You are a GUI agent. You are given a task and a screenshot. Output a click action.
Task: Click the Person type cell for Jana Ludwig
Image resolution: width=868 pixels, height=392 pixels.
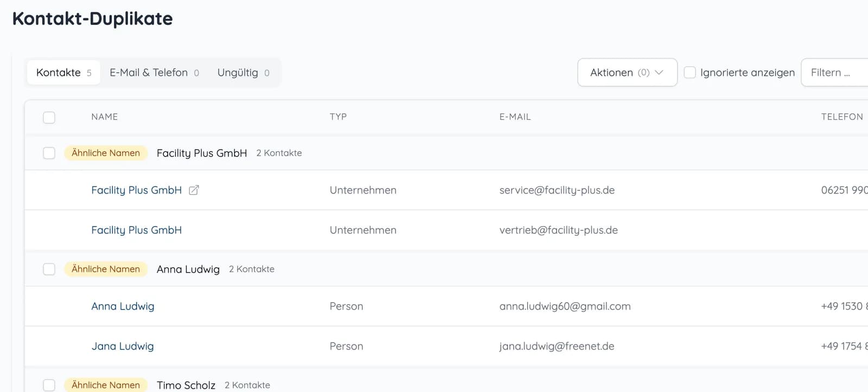[346, 346]
